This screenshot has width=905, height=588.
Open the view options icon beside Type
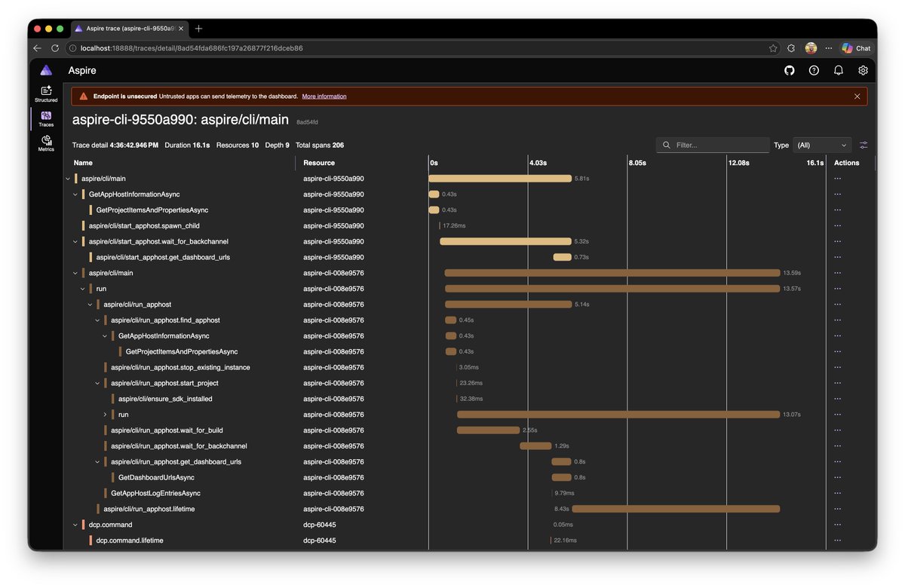864,145
